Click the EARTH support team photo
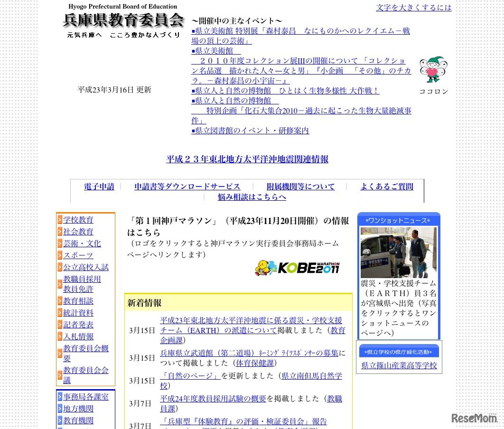 [398, 252]
